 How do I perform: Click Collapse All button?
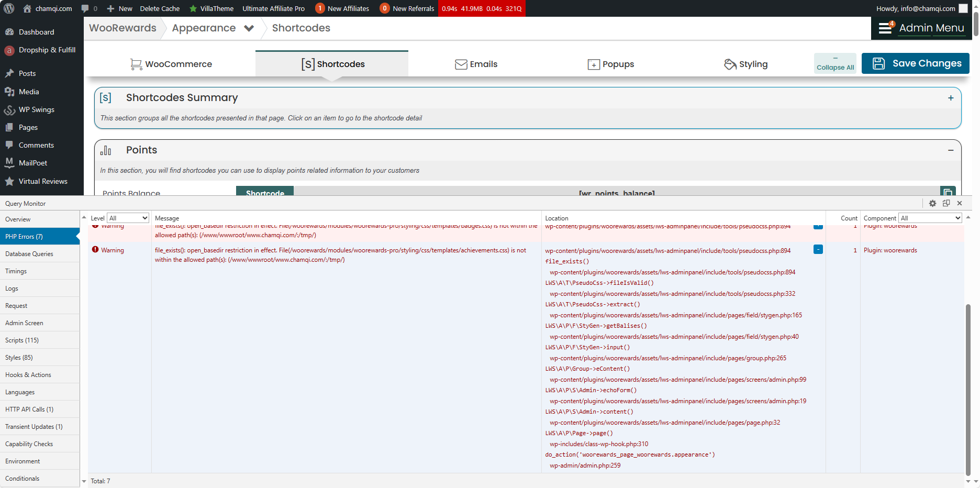(x=835, y=63)
